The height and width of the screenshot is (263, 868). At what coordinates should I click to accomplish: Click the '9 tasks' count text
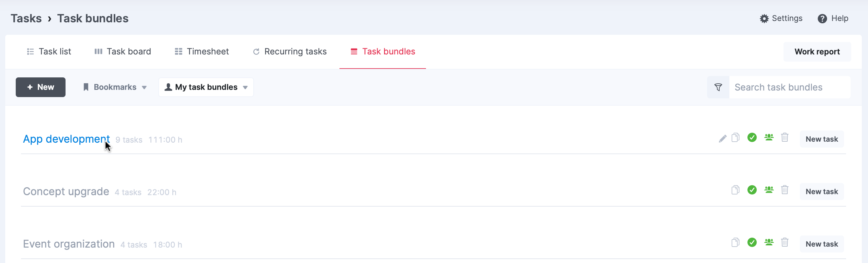click(x=129, y=140)
